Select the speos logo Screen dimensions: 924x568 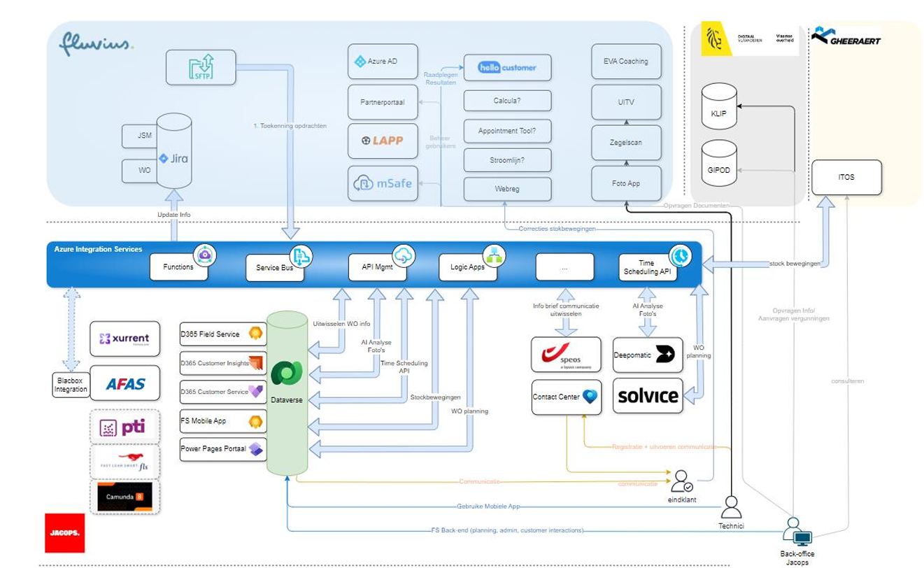tap(567, 356)
